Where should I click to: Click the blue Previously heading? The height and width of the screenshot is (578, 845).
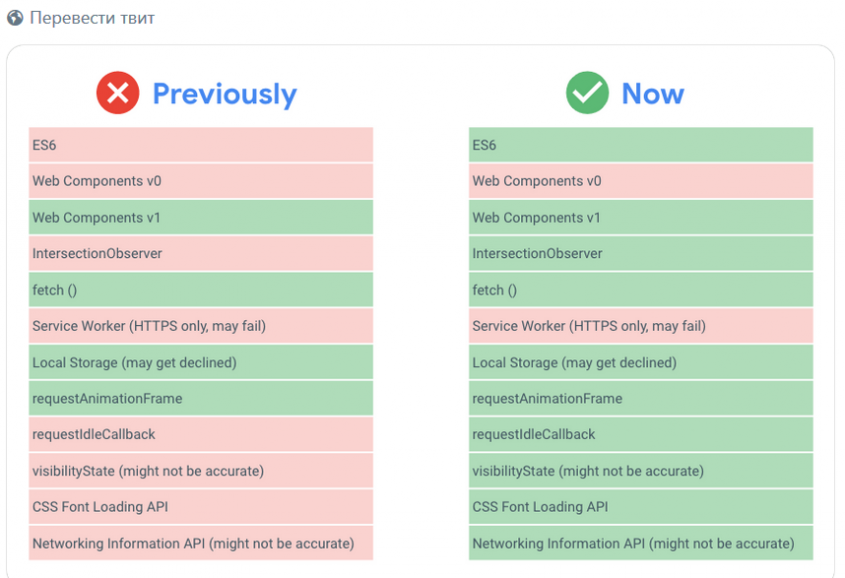(224, 94)
